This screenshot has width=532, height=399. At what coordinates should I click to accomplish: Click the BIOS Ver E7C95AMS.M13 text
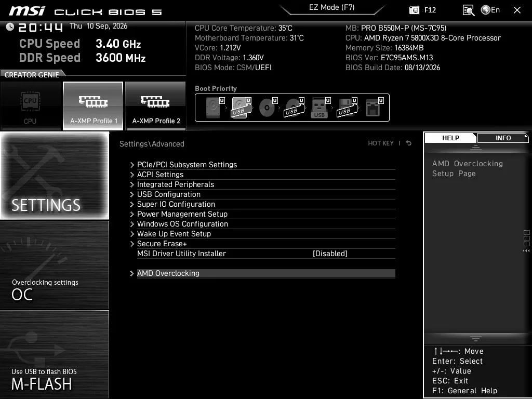[x=389, y=58]
